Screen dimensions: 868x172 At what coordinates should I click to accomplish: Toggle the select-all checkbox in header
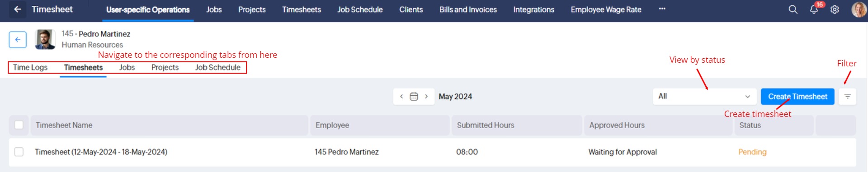tap(19, 125)
